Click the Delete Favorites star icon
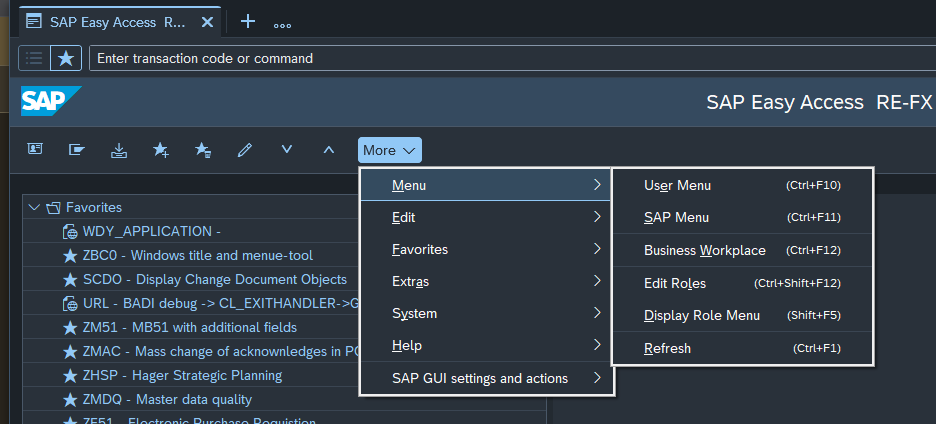 click(203, 150)
